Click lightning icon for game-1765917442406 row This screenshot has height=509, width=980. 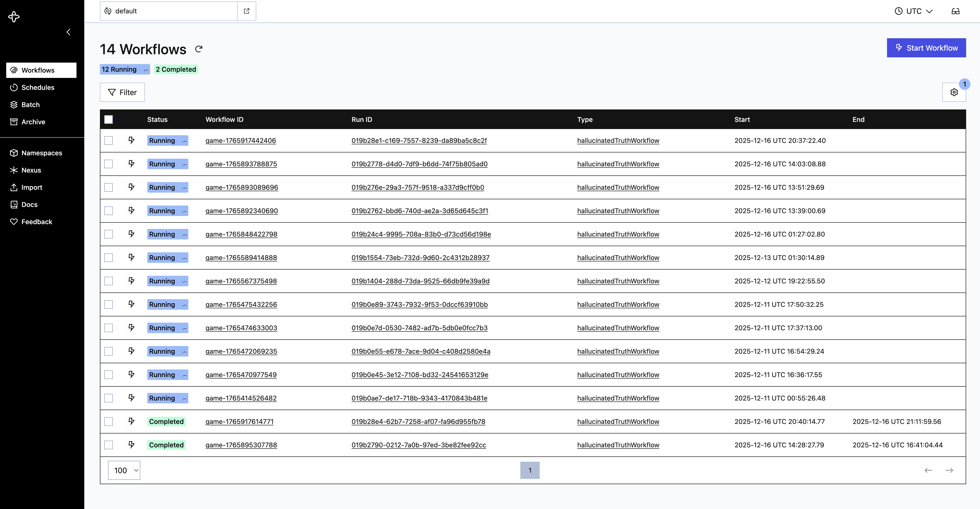point(131,140)
